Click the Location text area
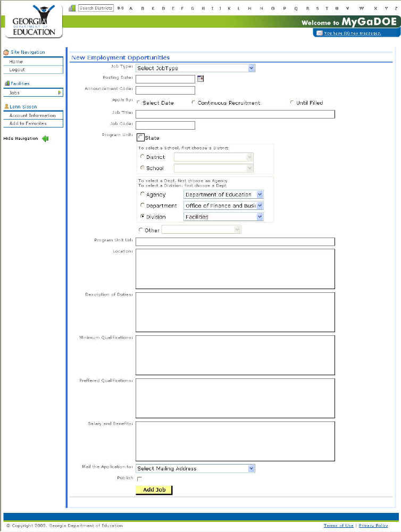The height and width of the screenshot is (532, 401). coord(235,269)
